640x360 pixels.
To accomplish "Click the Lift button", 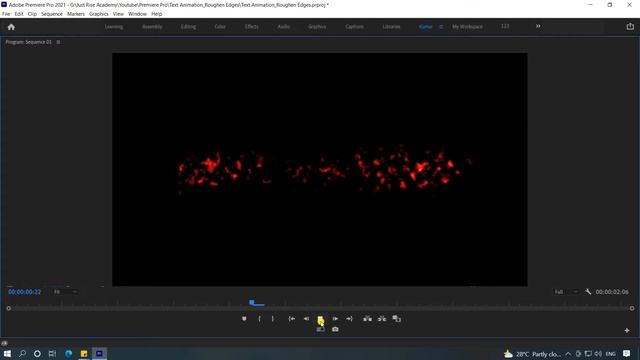I will (367, 319).
